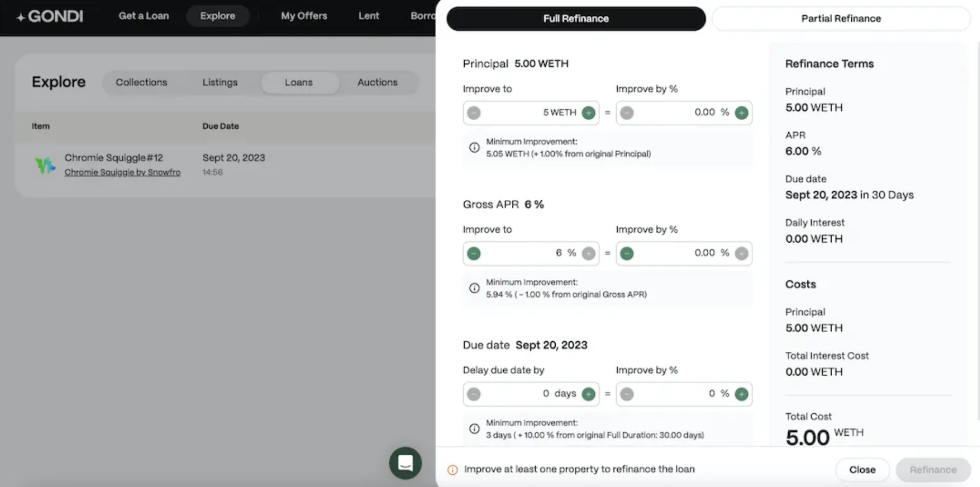Click the Chromie Squiggle#12 thumbnail
This screenshot has height=487, width=980.
[x=45, y=165]
